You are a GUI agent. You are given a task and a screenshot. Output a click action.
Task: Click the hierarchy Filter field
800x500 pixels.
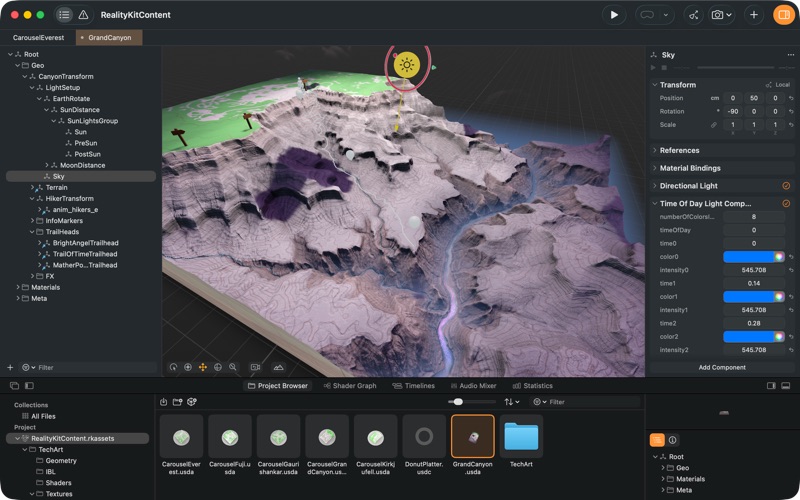(x=88, y=367)
